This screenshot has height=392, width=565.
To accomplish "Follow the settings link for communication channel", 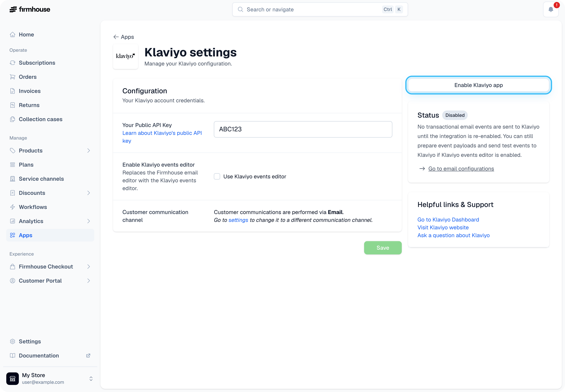I will click(238, 220).
